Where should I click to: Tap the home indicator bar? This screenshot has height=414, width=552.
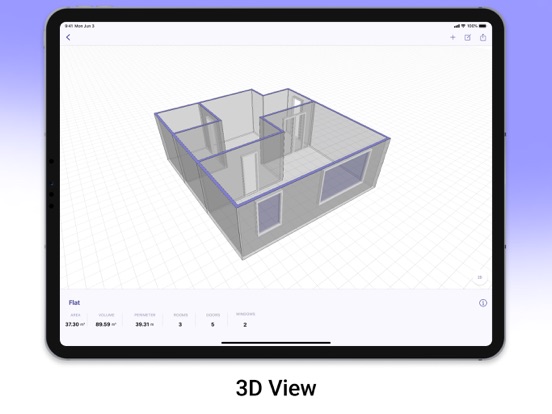(x=276, y=342)
